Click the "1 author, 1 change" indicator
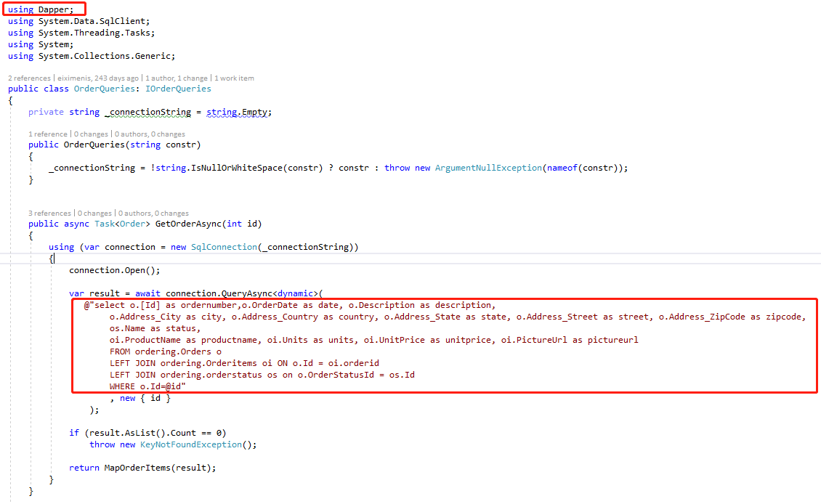This screenshot has height=504, width=821. coord(177,78)
